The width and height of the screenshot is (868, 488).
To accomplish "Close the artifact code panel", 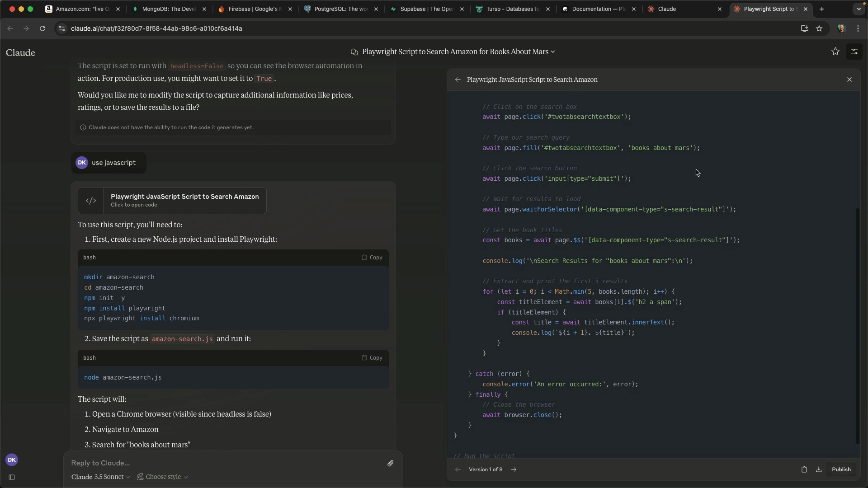I will (x=849, y=80).
